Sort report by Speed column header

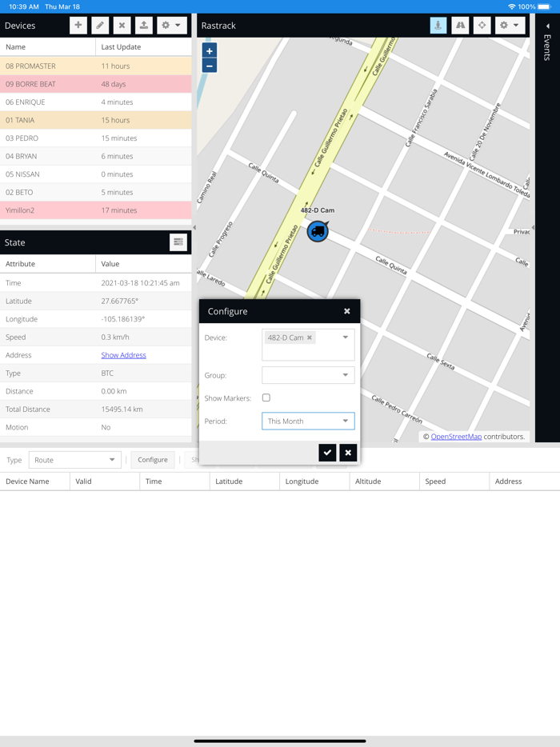point(454,481)
